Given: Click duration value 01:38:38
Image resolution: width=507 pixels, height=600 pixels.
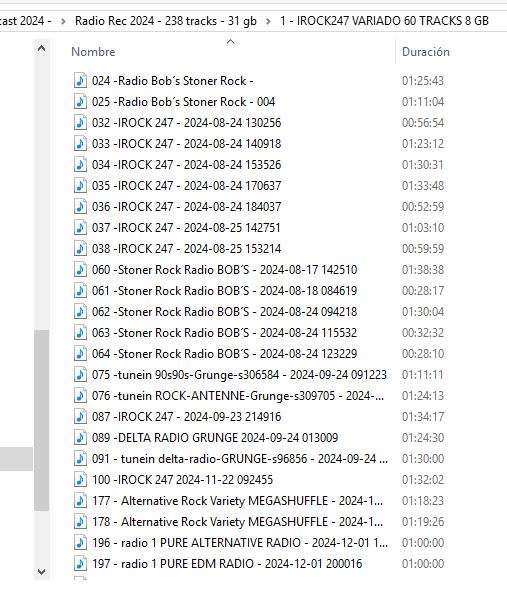Looking at the screenshot, I should (423, 270).
